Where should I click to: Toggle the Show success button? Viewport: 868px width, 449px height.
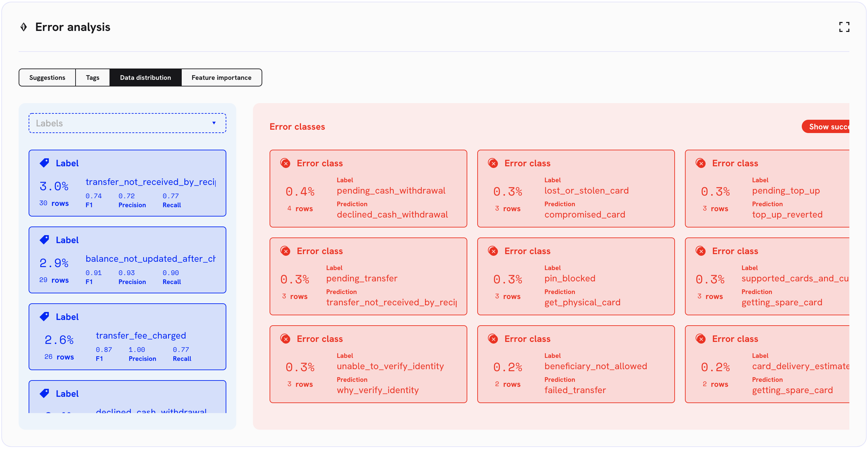(x=825, y=127)
